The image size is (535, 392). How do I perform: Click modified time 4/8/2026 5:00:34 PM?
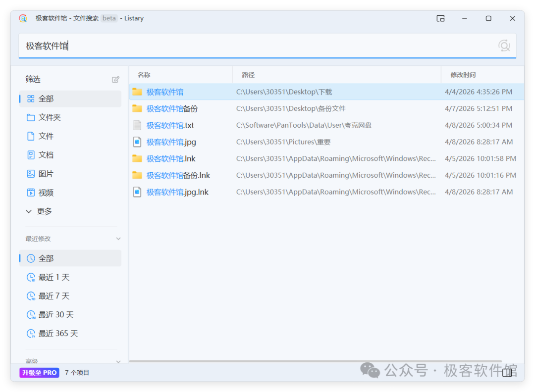pyautogui.click(x=479, y=125)
